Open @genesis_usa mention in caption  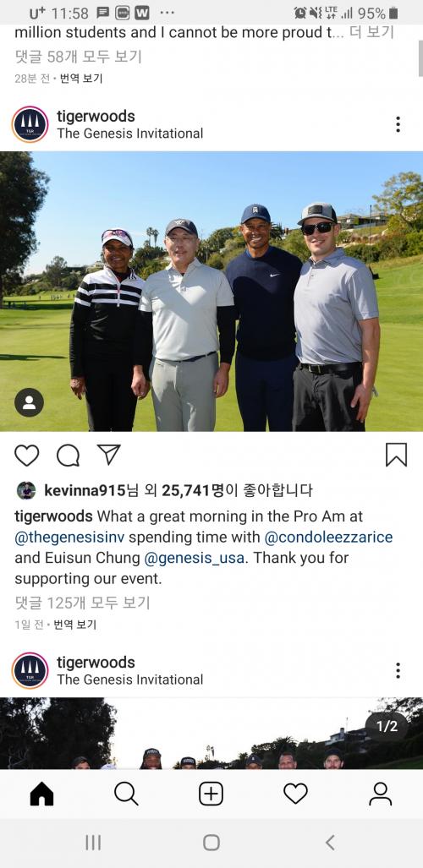[x=194, y=558]
